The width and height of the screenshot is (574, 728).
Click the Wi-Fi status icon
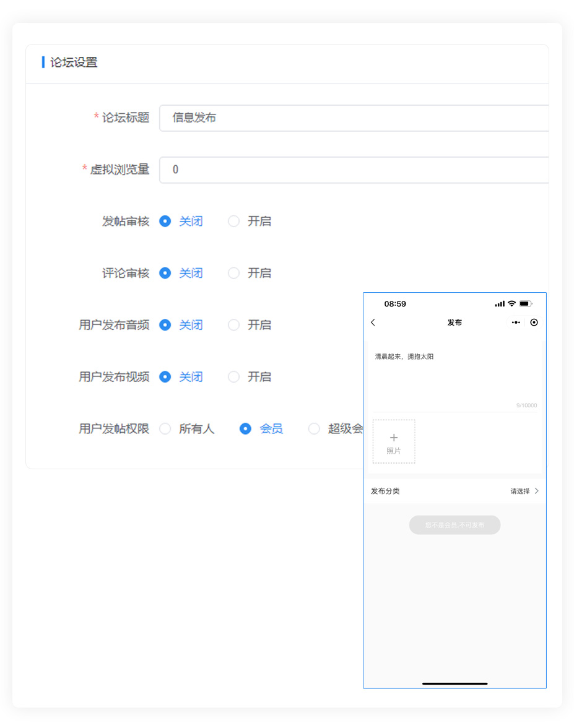pyautogui.click(x=511, y=304)
